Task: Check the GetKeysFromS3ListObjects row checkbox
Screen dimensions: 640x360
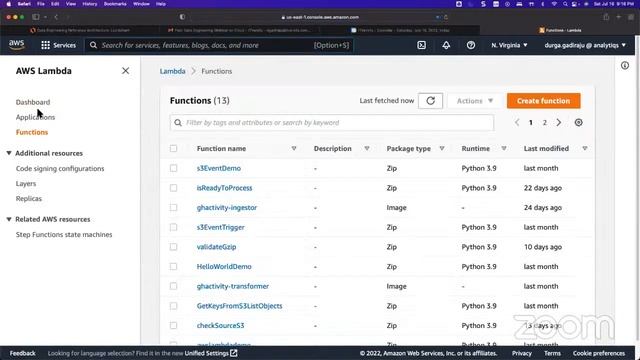Action: click(x=173, y=306)
